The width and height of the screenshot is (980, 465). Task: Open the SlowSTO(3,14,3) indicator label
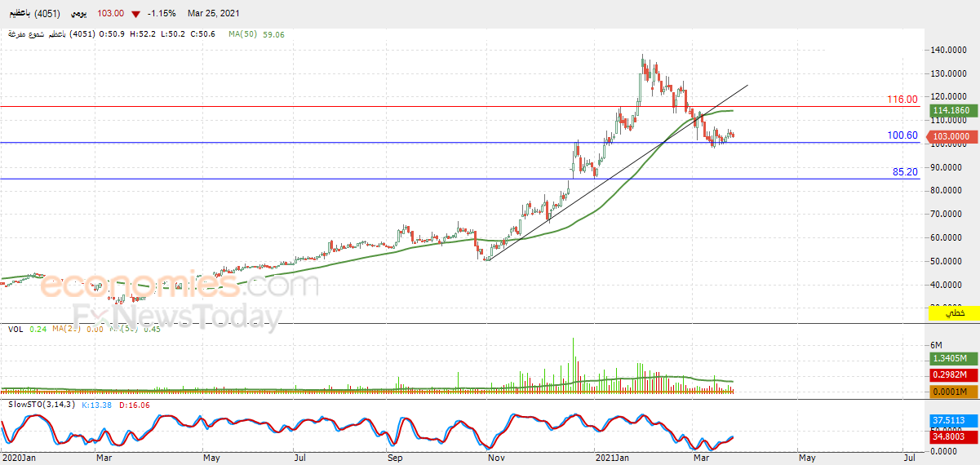tap(41, 404)
